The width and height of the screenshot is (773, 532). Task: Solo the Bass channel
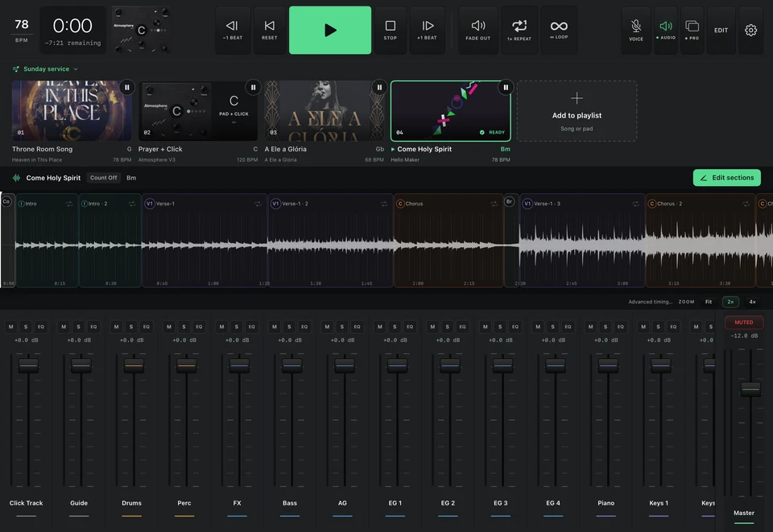289,327
